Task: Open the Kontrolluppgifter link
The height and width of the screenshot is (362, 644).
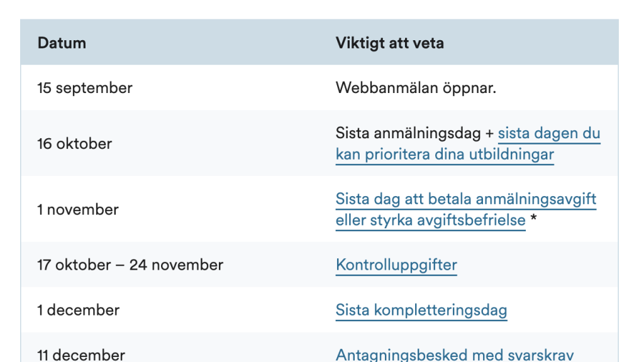Action: coord(396,265)
